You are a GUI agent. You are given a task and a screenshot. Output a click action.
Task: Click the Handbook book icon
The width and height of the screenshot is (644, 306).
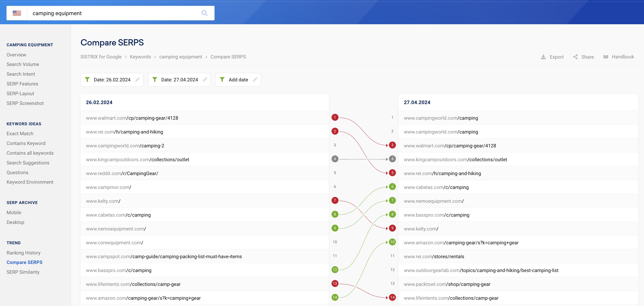tap(606, 57)
